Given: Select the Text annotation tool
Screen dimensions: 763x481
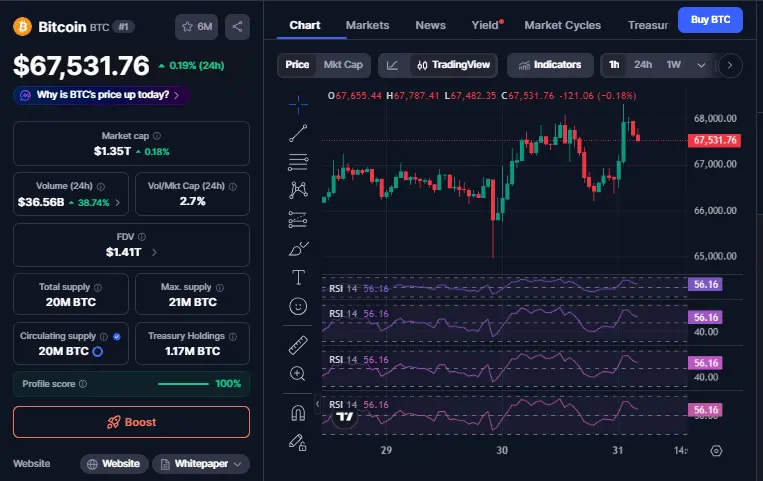Looking at the screenshot, I should pos(298,278).
